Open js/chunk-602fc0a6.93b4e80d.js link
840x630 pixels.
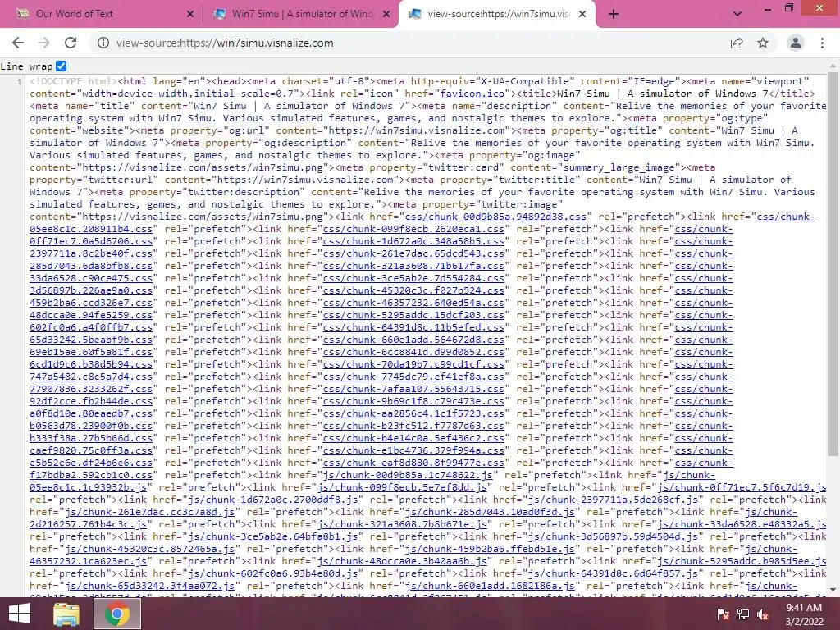point(273,573)
